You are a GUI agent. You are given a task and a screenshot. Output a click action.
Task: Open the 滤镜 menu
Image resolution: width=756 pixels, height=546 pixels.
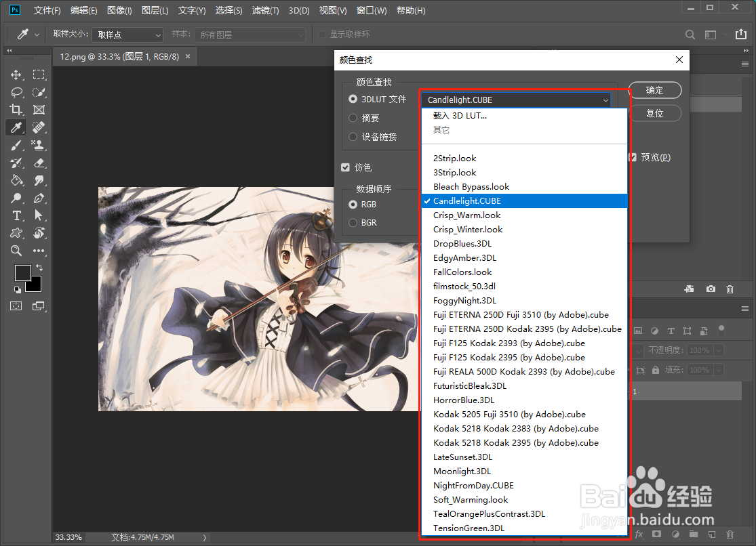[265, 10]
